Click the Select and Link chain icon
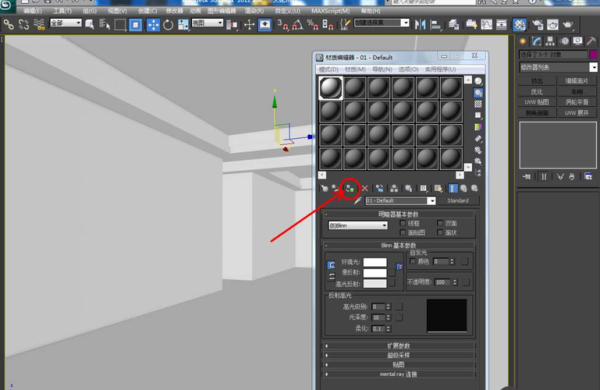 [8, 25]
